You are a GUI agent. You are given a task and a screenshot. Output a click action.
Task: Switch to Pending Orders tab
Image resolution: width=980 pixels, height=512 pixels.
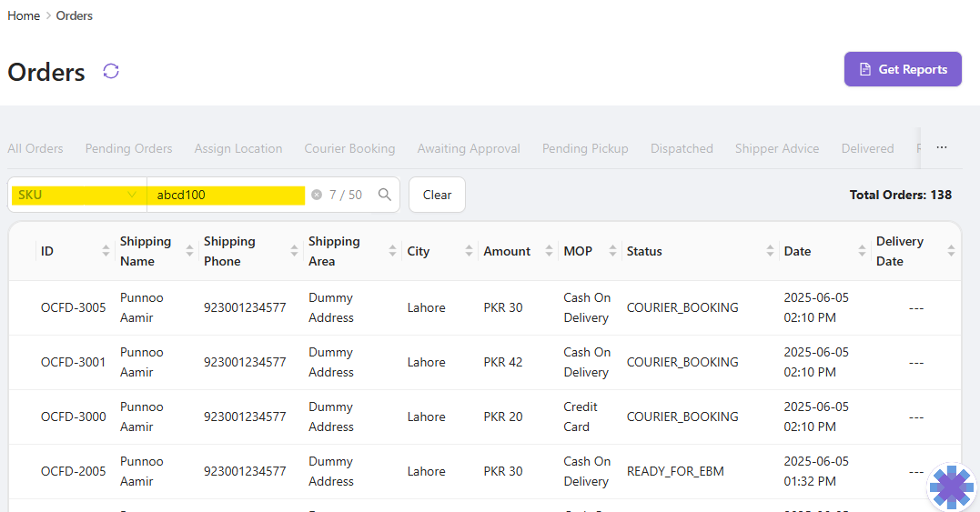pyautogui.click(x=128, y=148)
